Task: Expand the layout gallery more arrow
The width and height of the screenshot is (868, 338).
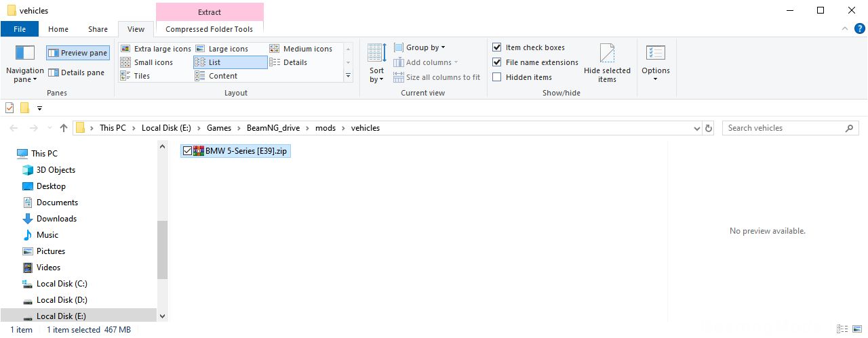Action: click(x=349, y=76)
